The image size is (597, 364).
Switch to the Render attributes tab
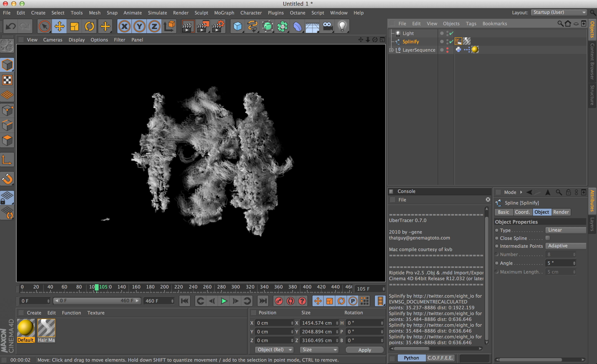click(561, 212)
